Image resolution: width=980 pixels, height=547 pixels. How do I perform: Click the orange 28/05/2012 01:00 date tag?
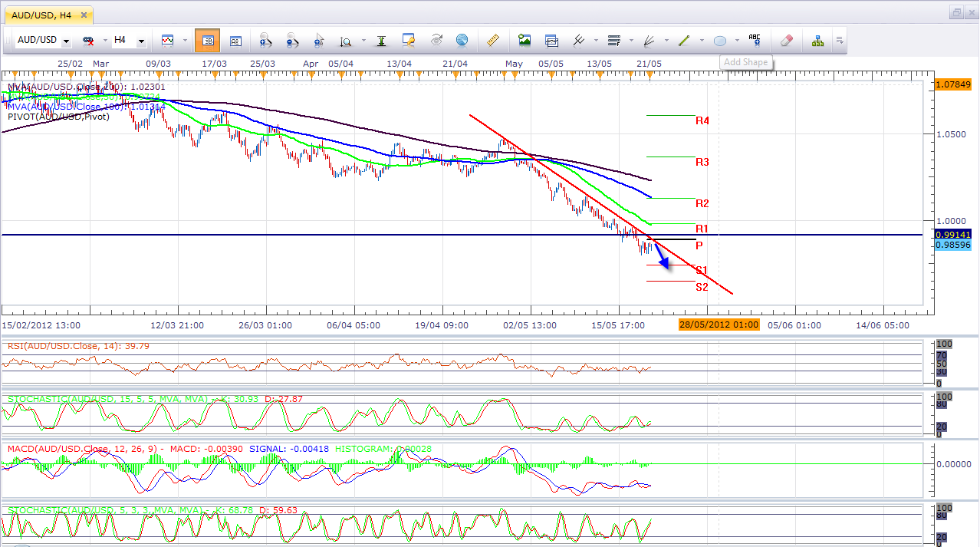[x=719, y=325]
